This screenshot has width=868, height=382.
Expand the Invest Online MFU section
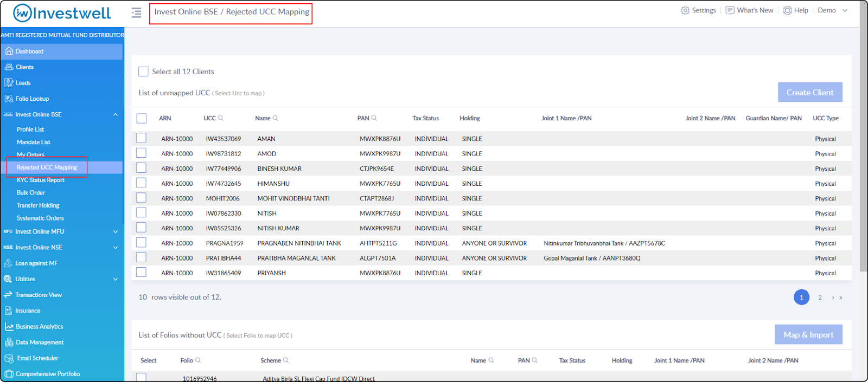click(116, 231)
